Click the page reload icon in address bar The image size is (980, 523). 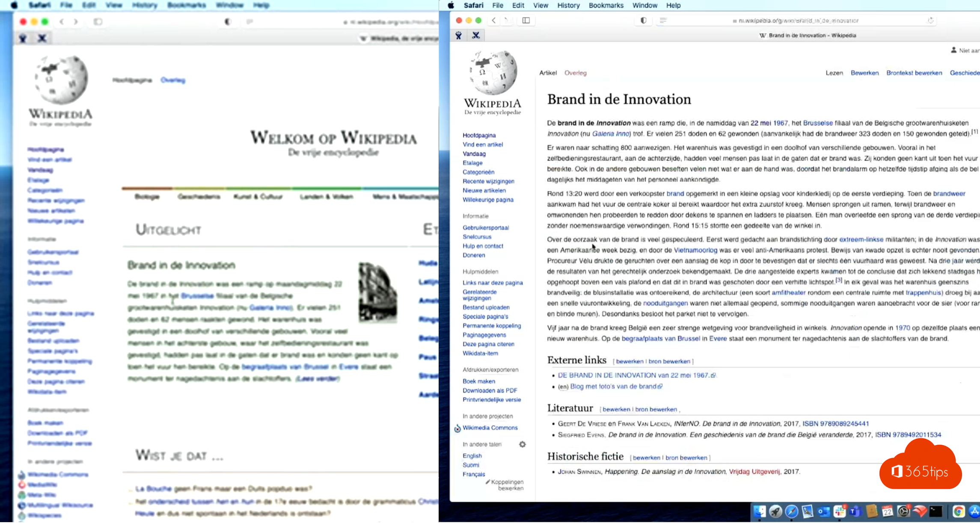[x=930, y=20]
